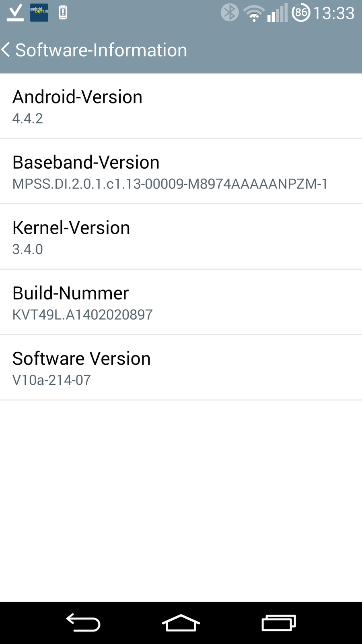The image size is (362, 644).
Task: Select the Software Version entry
Action: click(x=181, y=367)
